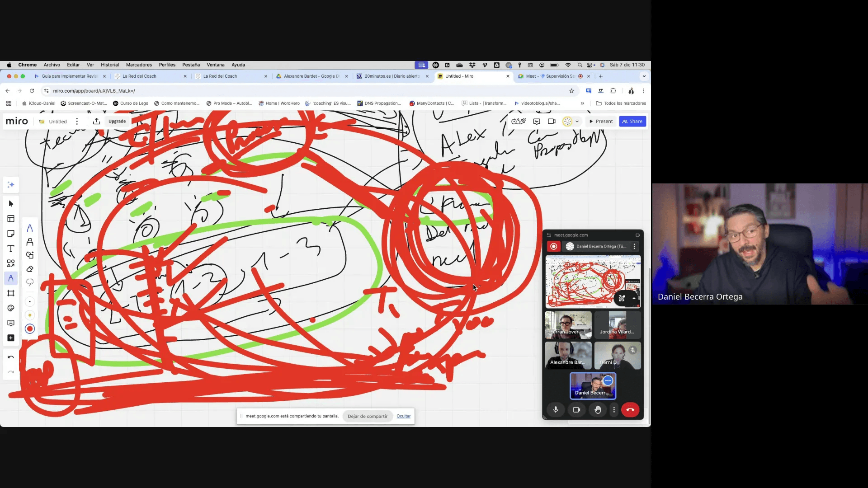
Task: Reload the Miro page
Action: 32,91
